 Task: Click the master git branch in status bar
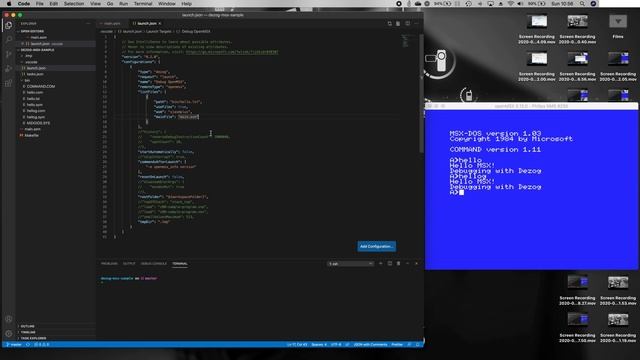(14, 344)
